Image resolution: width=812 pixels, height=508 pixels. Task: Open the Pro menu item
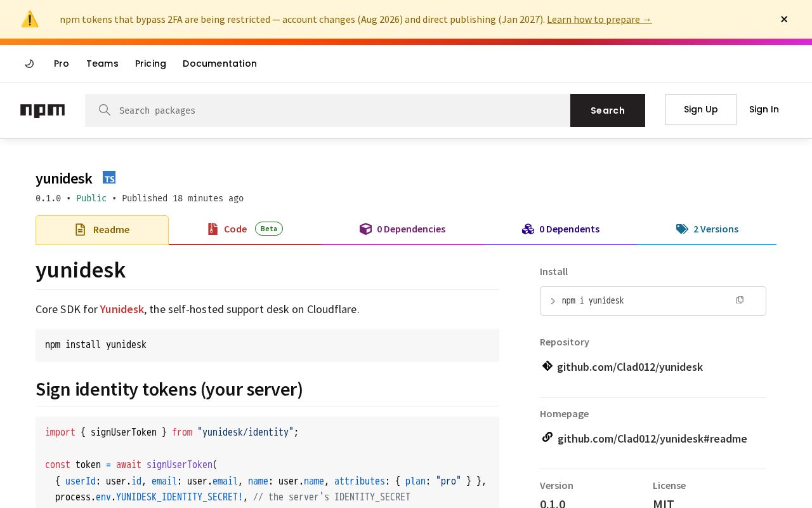click(62, 63)
